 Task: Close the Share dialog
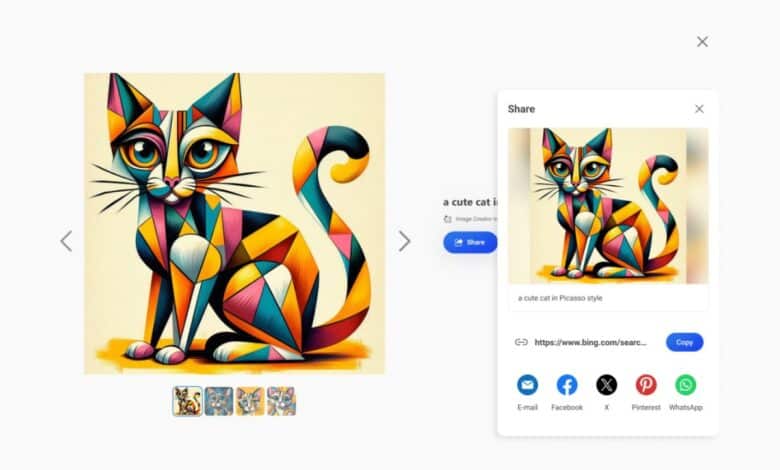[x=699, y=109]
